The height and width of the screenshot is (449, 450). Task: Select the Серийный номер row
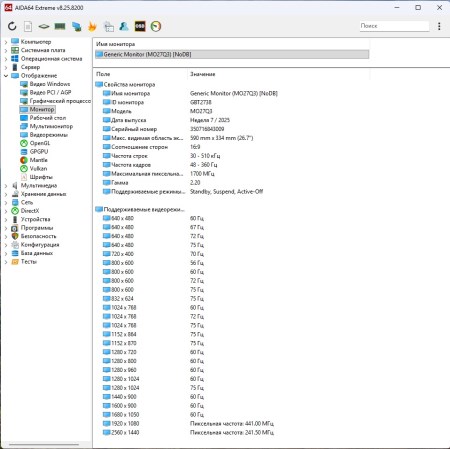[x=231, y=129]
